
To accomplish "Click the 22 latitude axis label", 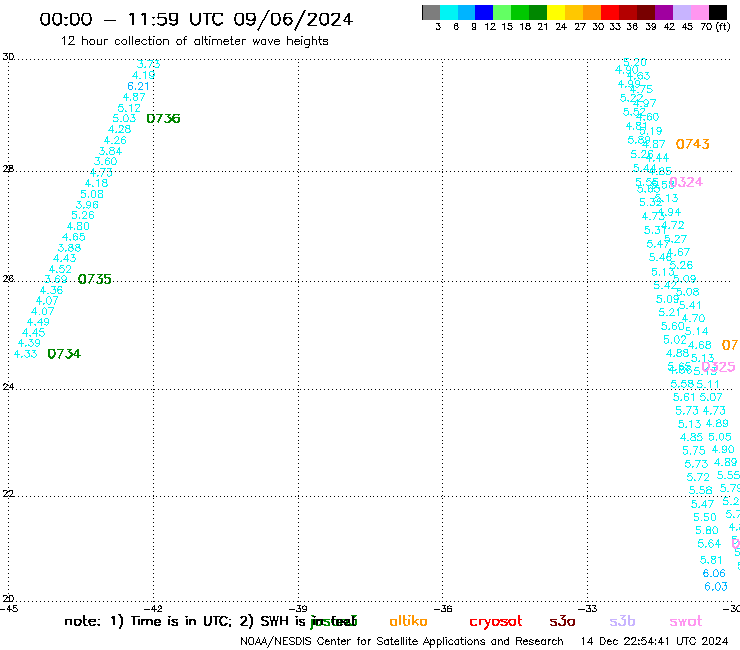I will 8,493.
